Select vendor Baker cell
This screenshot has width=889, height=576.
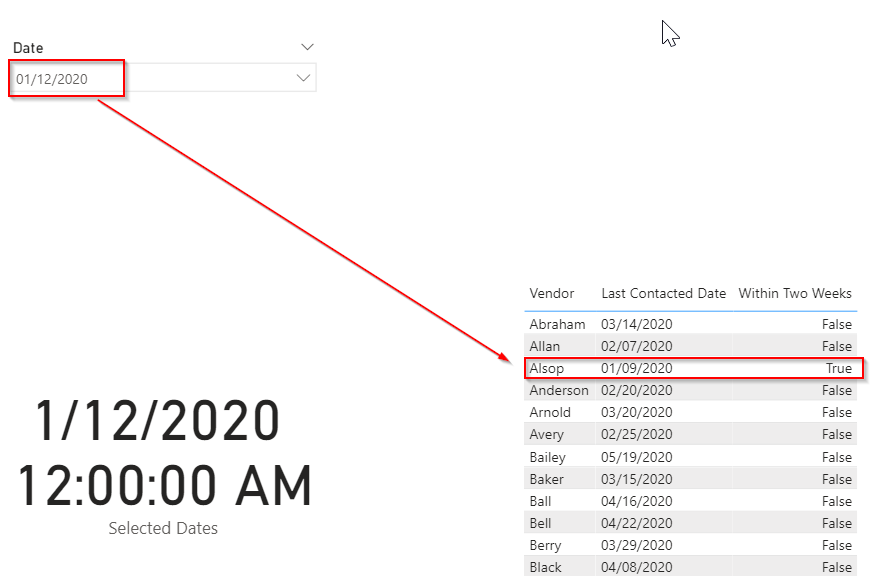(x=547, y=480)
